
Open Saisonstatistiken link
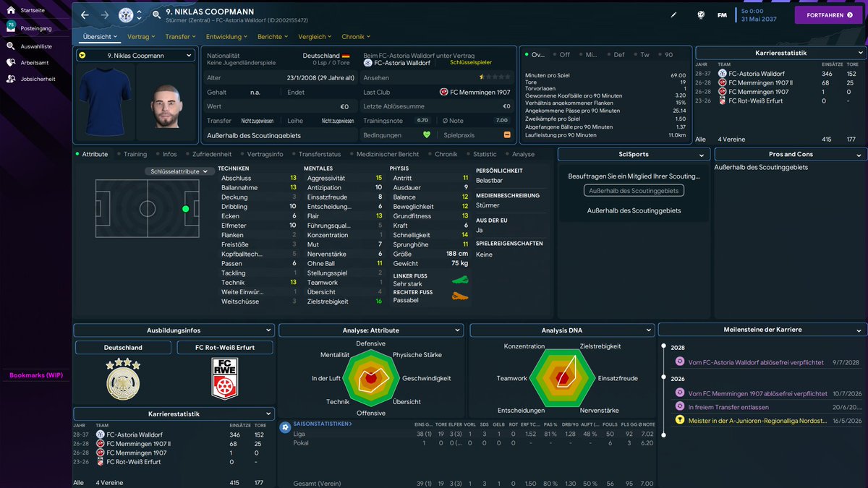323,423
